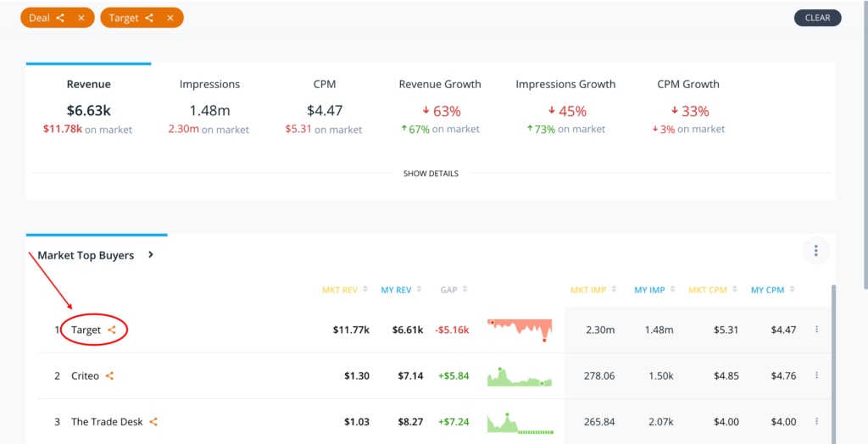The image size is (868, 444).
Task: Expand SHOW DETAILS section
Action: click(x=431, y=174)
